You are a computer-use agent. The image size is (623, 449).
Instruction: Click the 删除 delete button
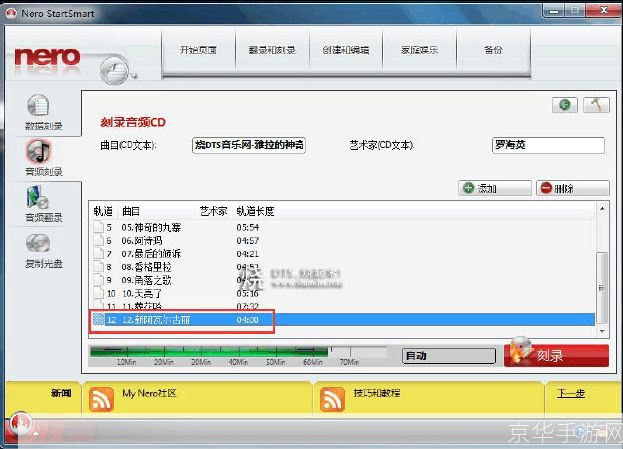pos(573,188)
